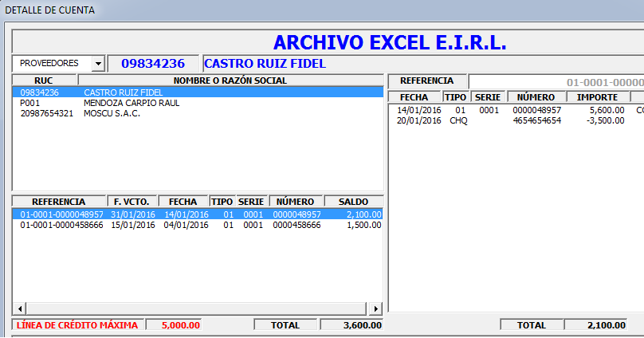Click the SALDO column header

tap(353, 202)
